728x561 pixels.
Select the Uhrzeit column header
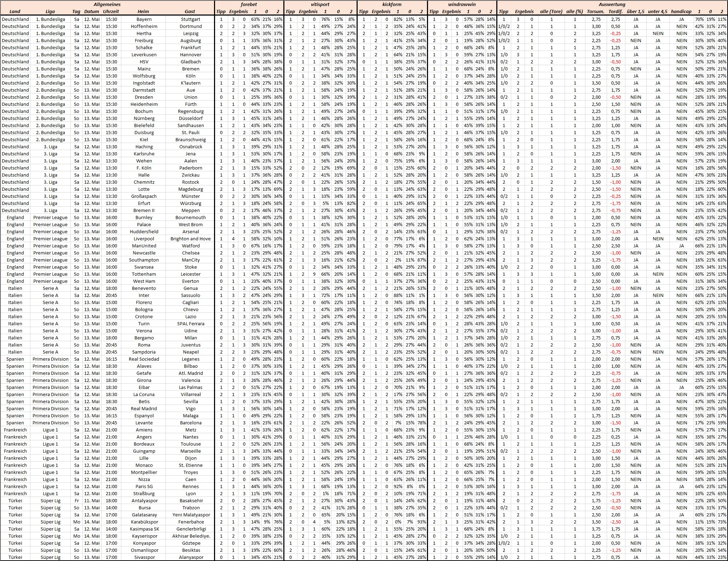pyautogui.click(x=111, y=11)
